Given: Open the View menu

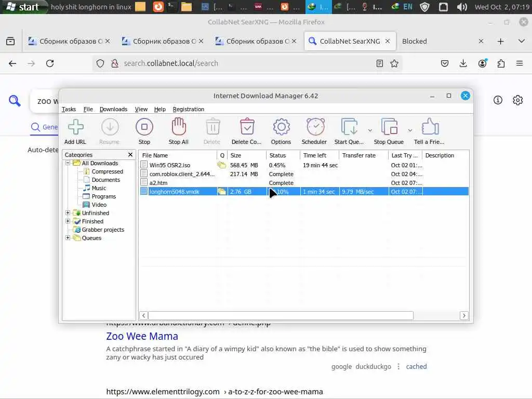Looking at the screenshot, I should click(x=141, y=109).
